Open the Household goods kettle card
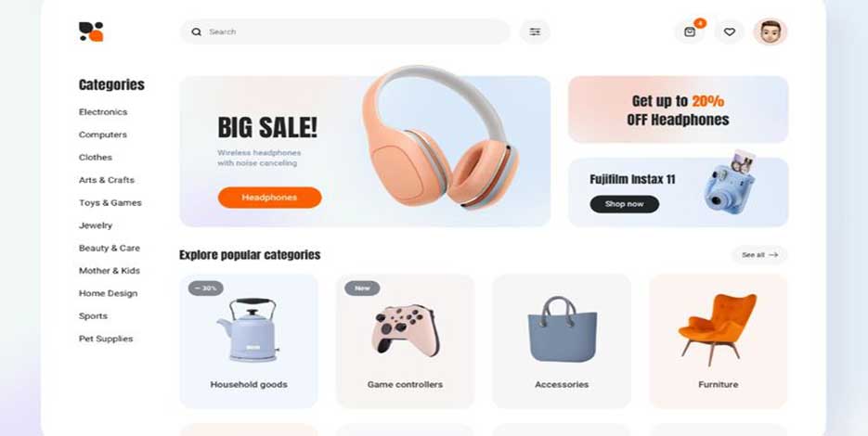The height and width of the screenshot is (436, 868). pos(249,340)
